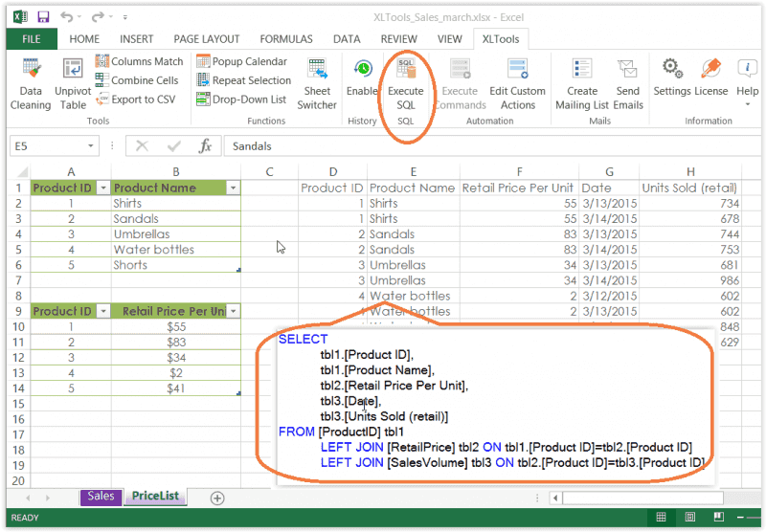
Task: Select the cell containing 986 units sold
Action: tap(690, 280)
